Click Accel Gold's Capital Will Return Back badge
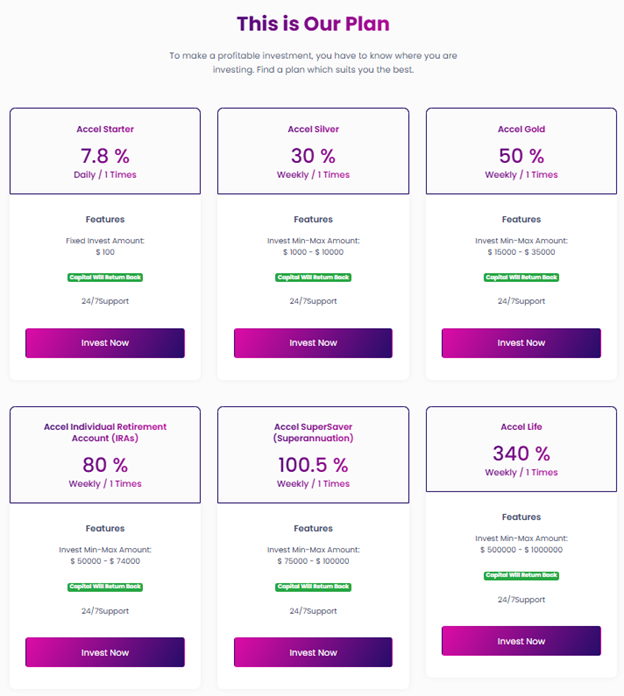 point(521,277)
